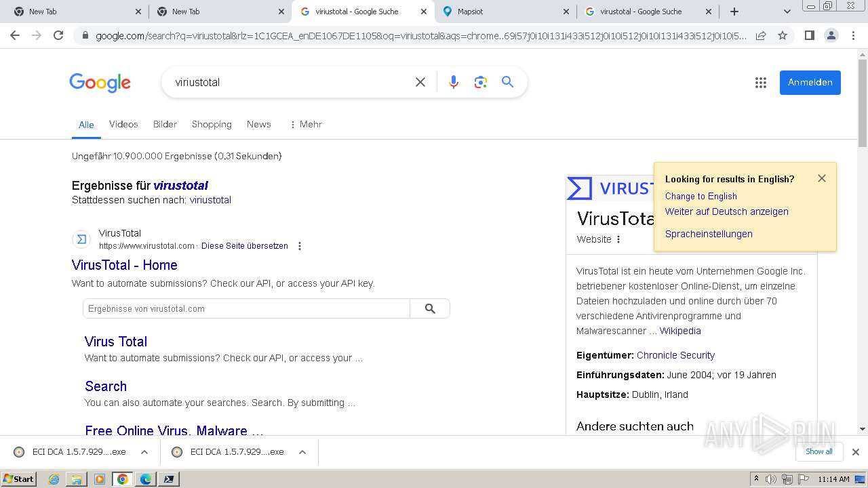Click Weiter auf Deutsch anzeigen
This screenshot has width=868, height=488.
pyautogui.click(x=727, y=211)
